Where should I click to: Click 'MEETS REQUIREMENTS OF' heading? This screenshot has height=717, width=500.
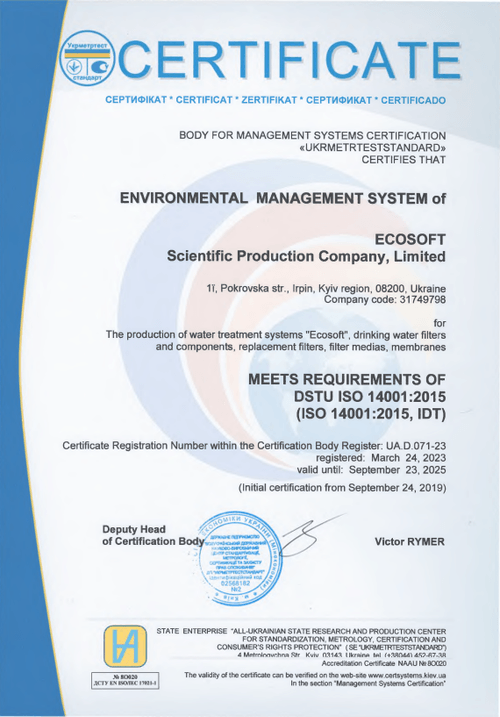click(346, 380)
